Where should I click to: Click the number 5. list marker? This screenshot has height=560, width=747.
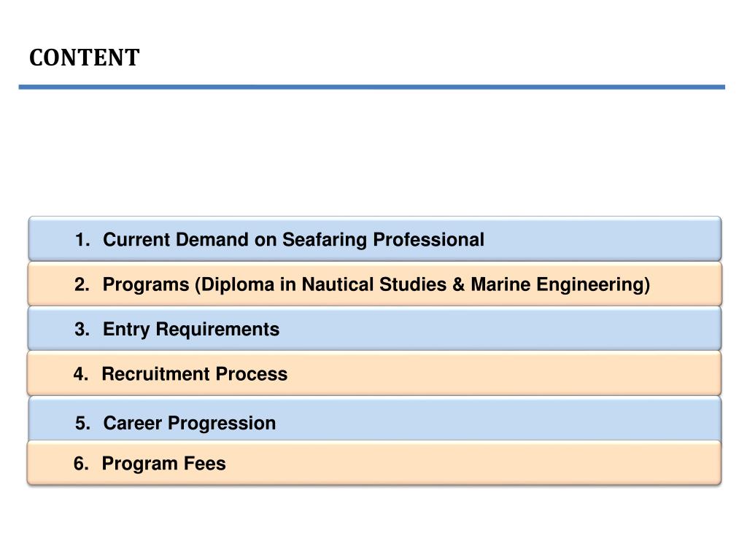click(x=82, y=423)
